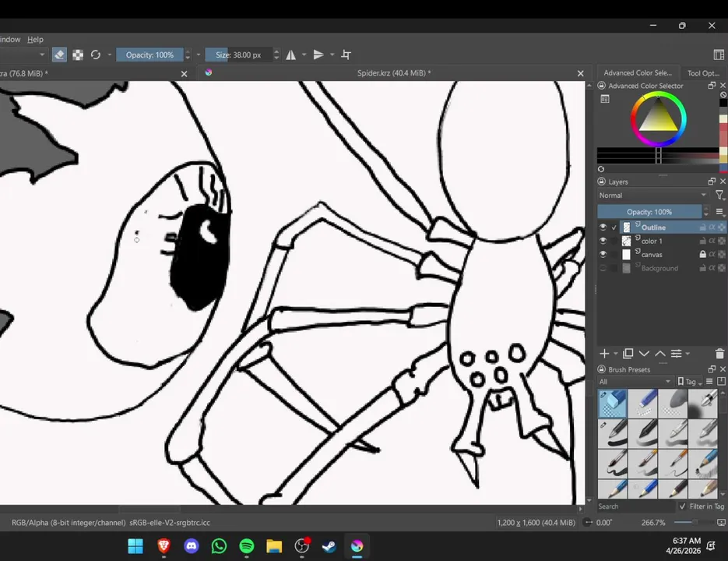Toggle alpha lock on Background layer

tap(722, 268)
